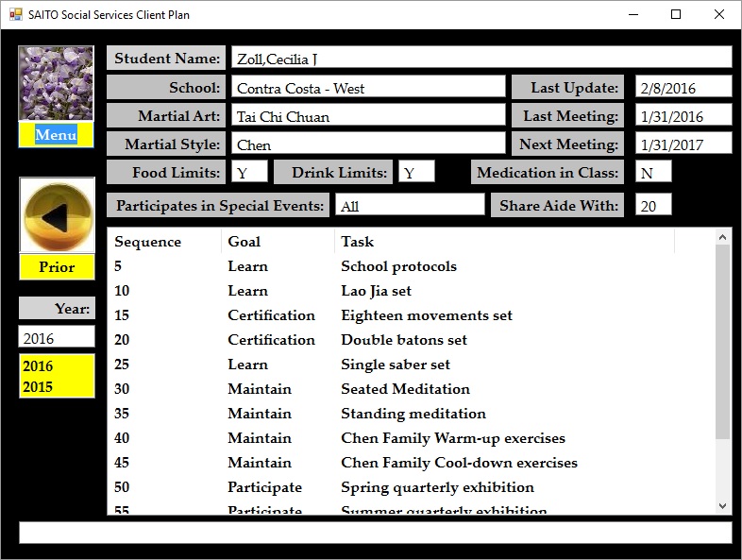Viewport: 742px width, 560px height.
Task: Maximize the Client Plan window
Action: click(676, 14)
